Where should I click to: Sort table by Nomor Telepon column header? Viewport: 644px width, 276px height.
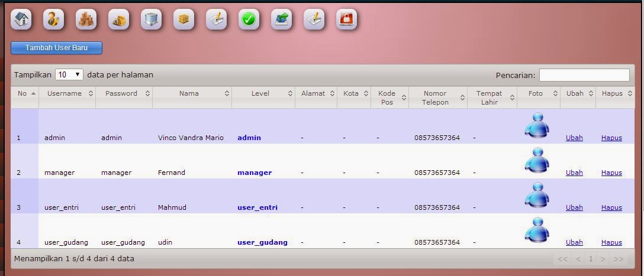tap(438, 98)
